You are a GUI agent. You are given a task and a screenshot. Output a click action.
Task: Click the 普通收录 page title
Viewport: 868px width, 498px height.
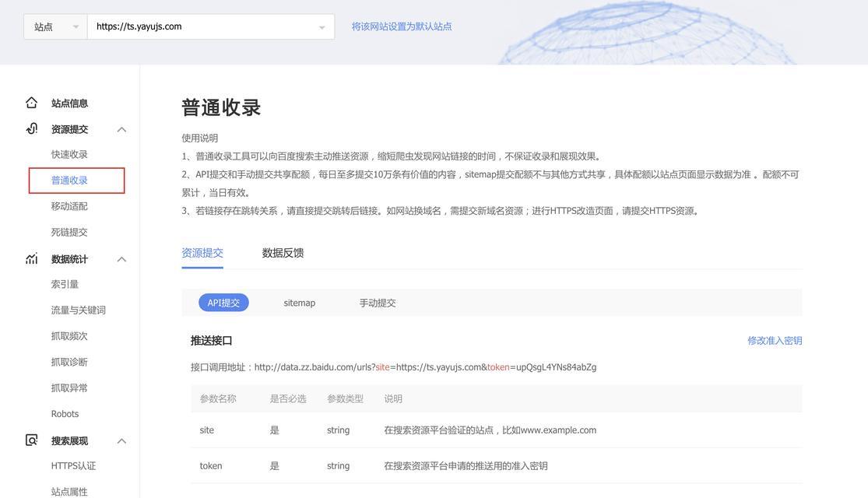tap(221, 107)
